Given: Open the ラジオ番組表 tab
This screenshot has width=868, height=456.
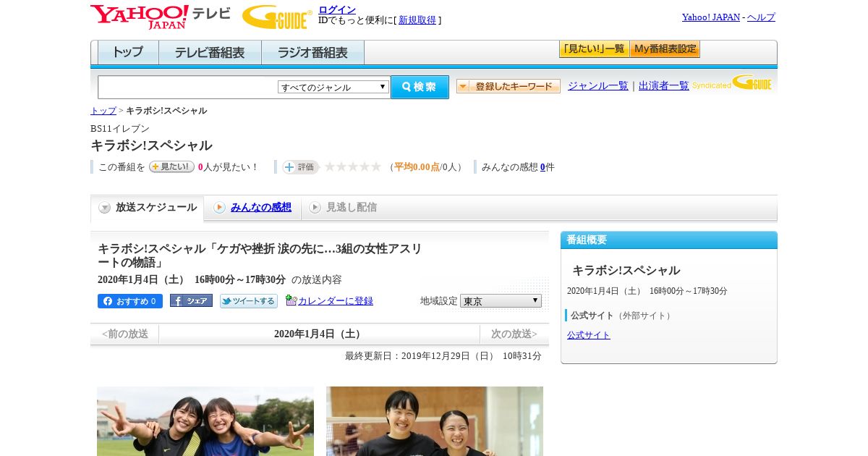Looking at the screenshot, I should tap(312, 53).
